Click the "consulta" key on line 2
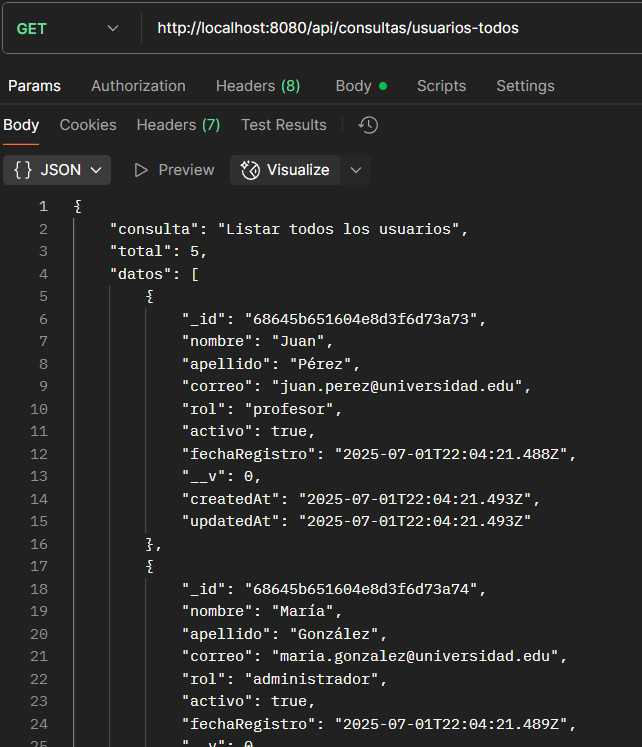The width and height of the screenshot is (642, 747). click(154, 229)
